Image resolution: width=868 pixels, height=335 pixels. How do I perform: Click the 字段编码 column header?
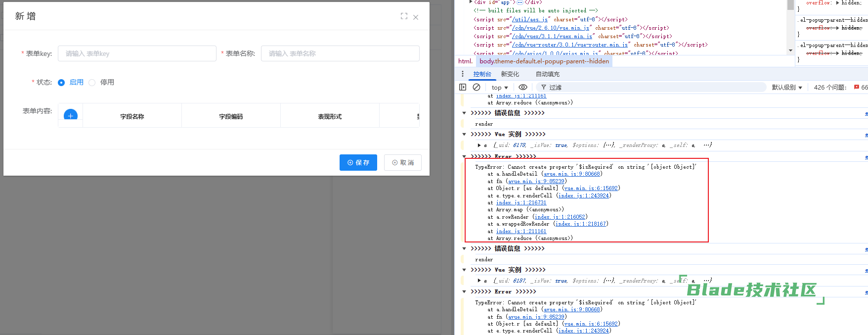click(231, 117)
